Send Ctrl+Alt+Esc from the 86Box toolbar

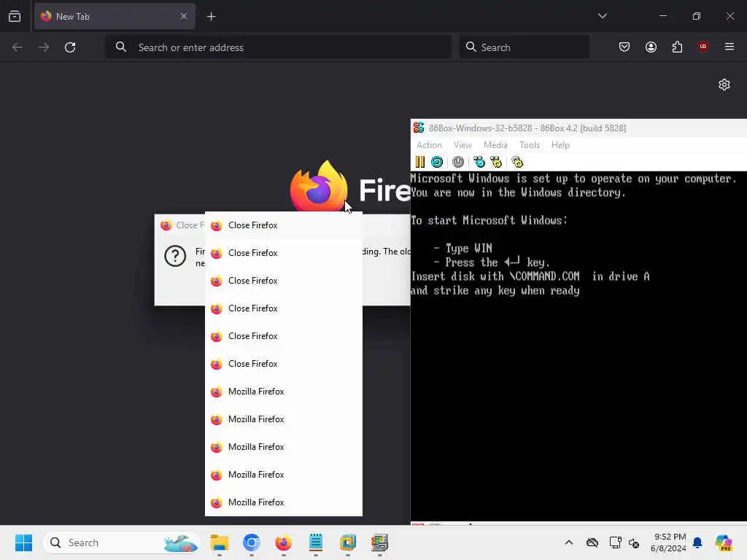click(x=496, y=162)
